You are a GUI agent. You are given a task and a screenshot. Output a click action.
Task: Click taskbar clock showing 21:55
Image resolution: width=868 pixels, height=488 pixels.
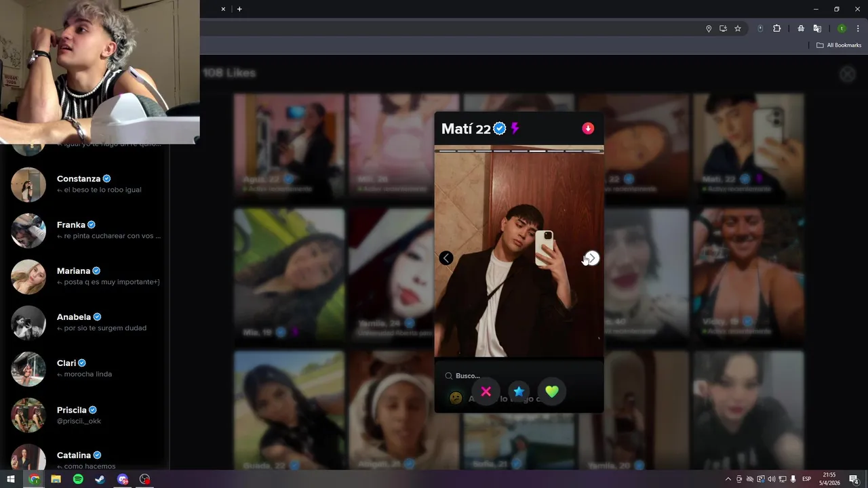tap(829, 479)
